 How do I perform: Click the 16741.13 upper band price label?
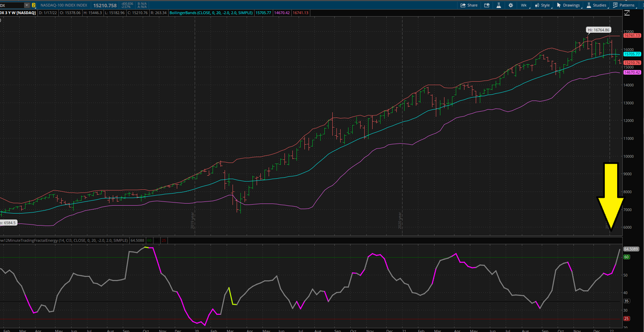632,35
